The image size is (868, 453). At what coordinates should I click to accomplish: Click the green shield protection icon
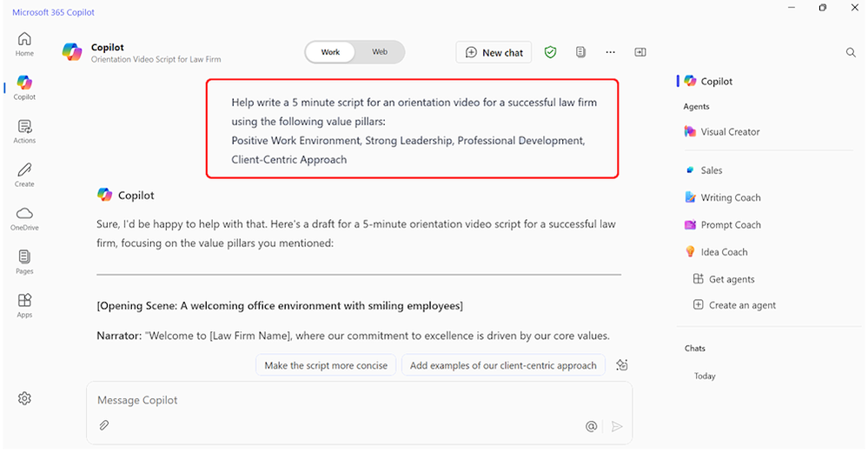click(x=550, y=52)
